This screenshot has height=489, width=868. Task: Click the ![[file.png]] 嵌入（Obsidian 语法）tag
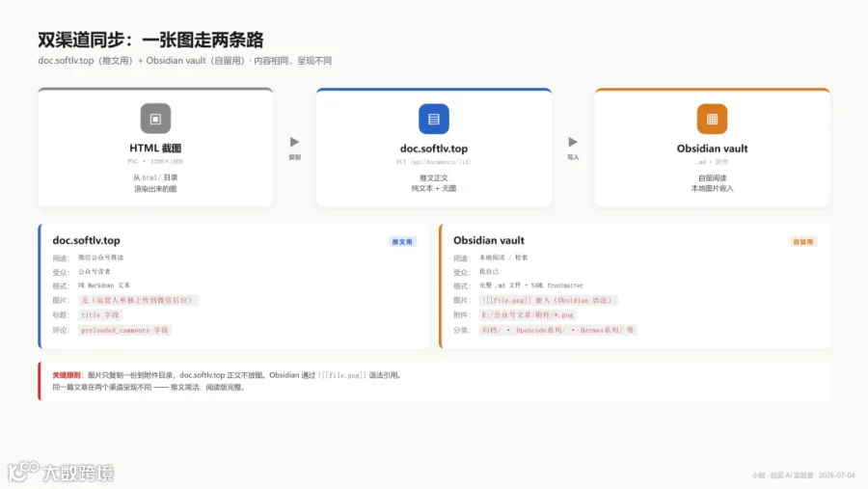(x=548, y=300)
